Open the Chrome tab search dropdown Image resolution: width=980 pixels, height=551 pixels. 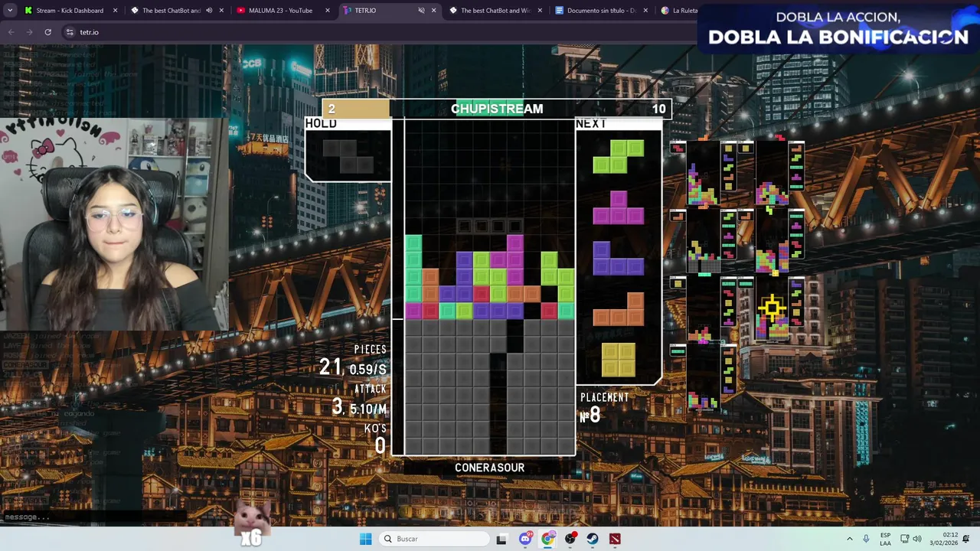tap(10, 11)
